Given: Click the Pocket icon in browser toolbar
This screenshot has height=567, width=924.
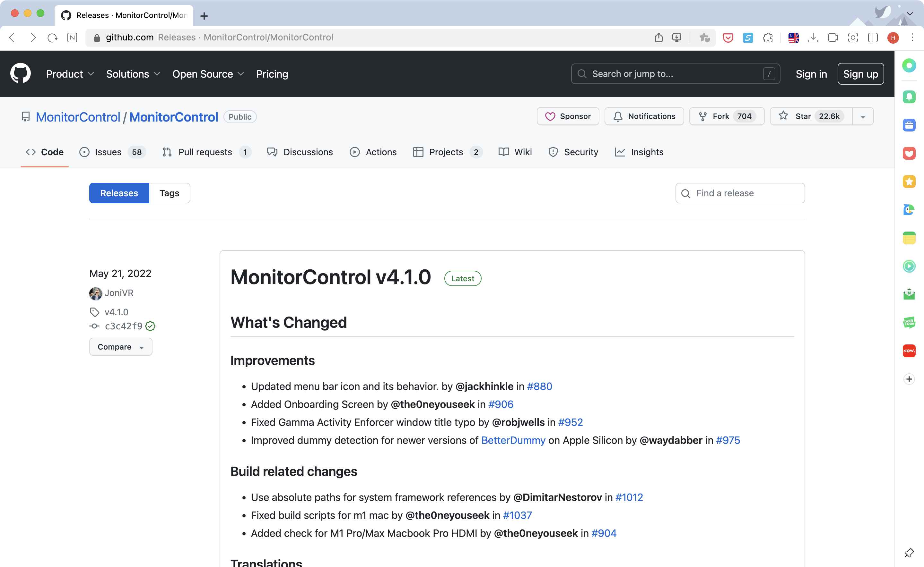Looking at the screenshot, I should (728, 38).
